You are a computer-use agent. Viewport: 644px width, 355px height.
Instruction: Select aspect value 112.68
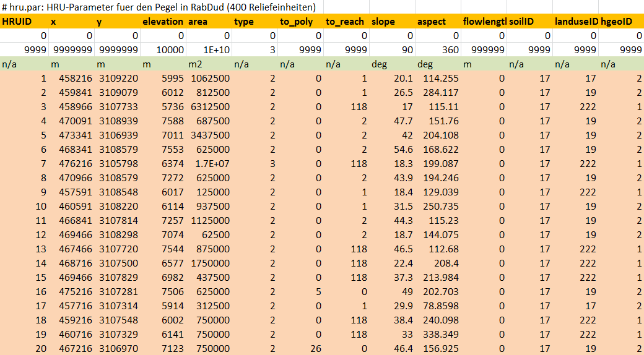coord(438,249)
